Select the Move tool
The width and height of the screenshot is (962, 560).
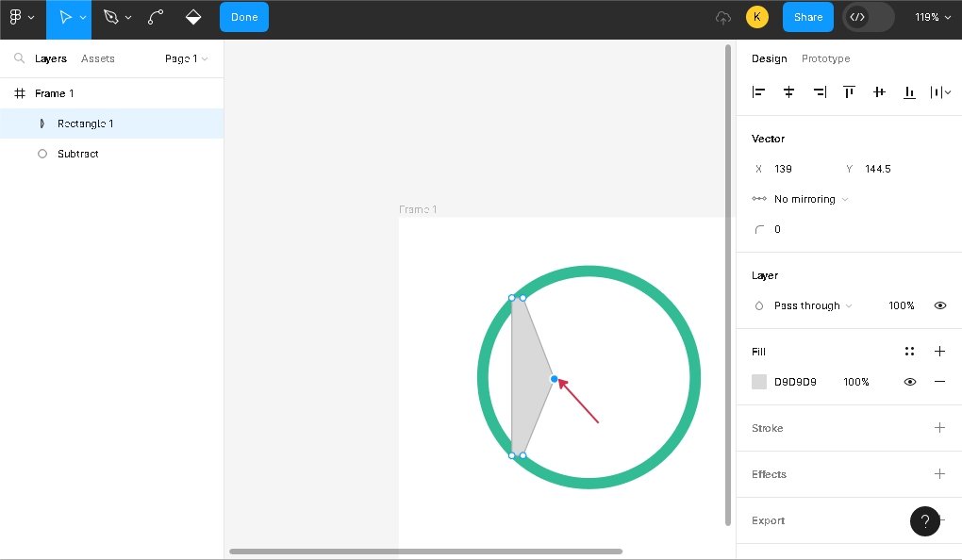pos(65,17)
